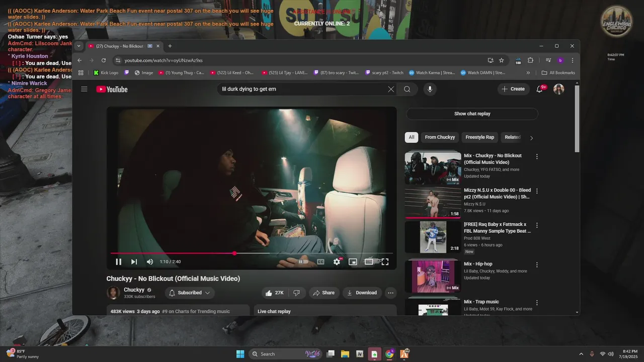This screenshot has height=362, width=644.
Task: Dislike the video with thumbs-down
Action: pyautogui.click(x=297, y=293)
